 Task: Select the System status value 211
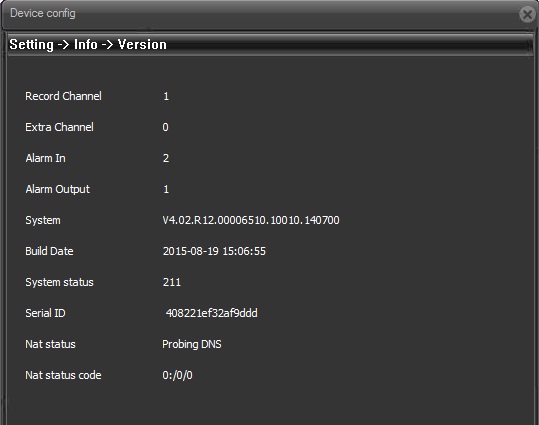(x=172, y=282)
